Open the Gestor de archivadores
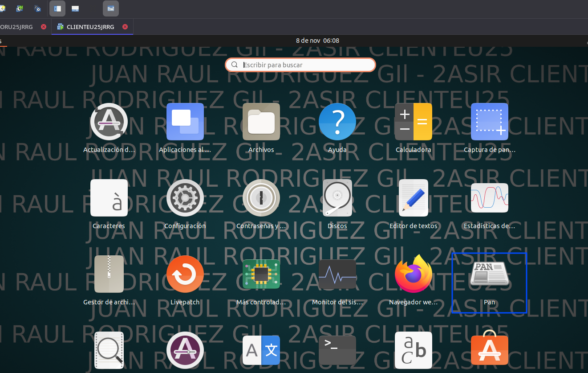The height and width of the screenshot is (373, 588). (109, 274)
